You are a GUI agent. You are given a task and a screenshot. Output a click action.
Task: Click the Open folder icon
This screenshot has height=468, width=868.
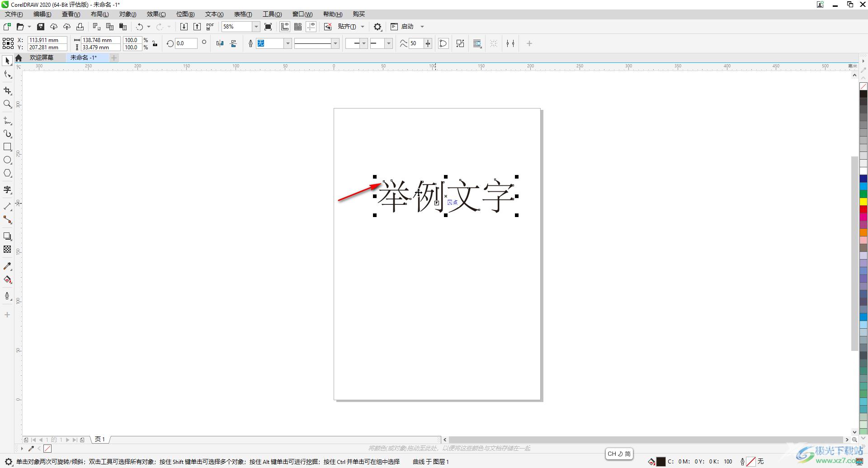click(20, 27)
